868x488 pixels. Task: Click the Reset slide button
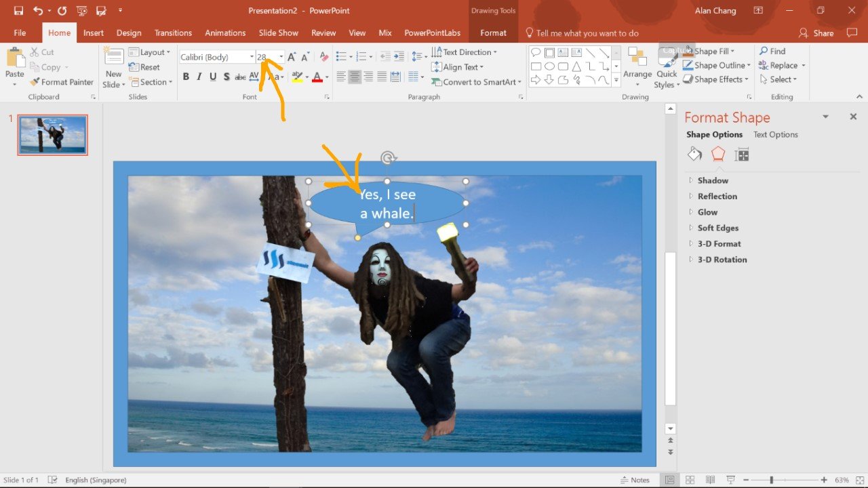pyautogui.click(x=144, y=67)
